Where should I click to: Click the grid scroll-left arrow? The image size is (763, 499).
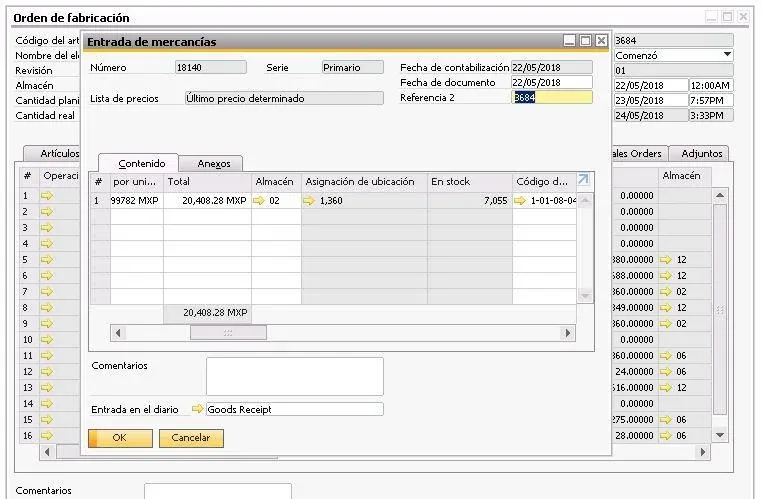[118, 333]
